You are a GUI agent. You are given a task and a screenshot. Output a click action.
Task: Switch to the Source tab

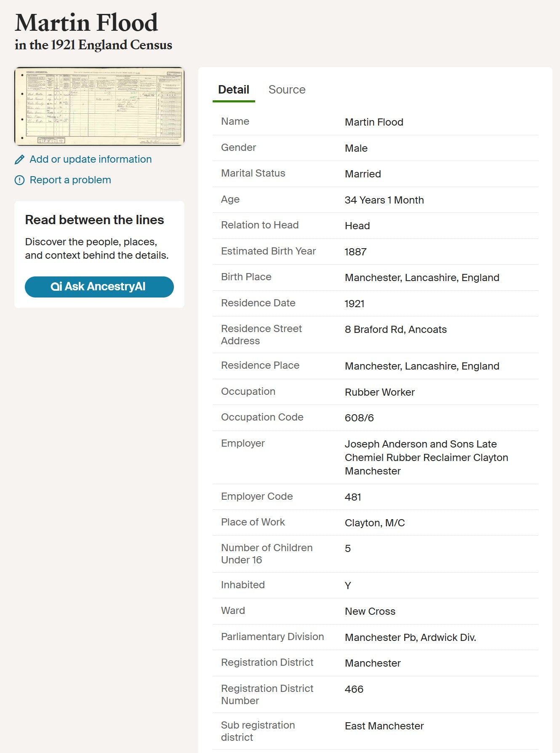(x=287, y=90)
